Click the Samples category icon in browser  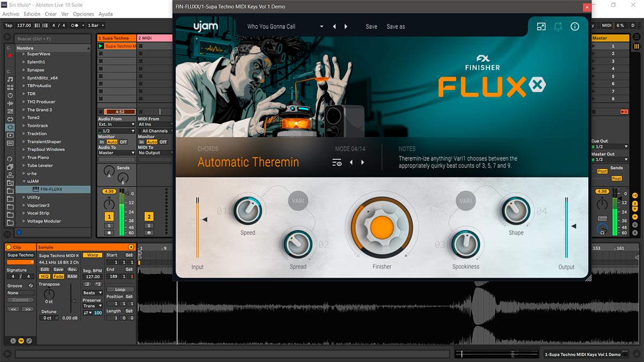coord(10,143)
